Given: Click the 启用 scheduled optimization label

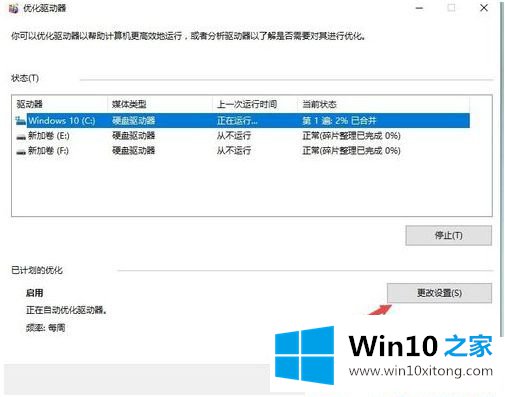Looking at the screenshot, I should click(35, 293).
